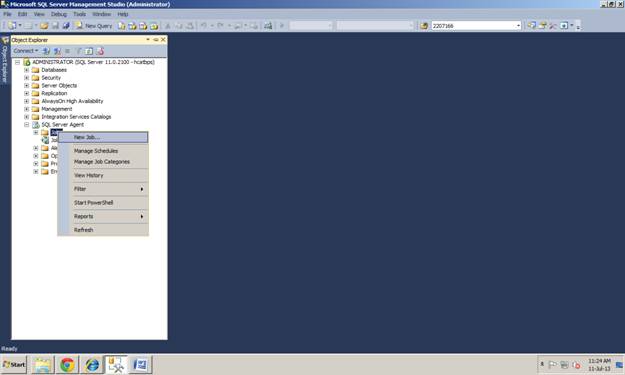625x375 pixels.
Task: Open the Connect dropdown in Object Explorer
Action: (26, 51)
